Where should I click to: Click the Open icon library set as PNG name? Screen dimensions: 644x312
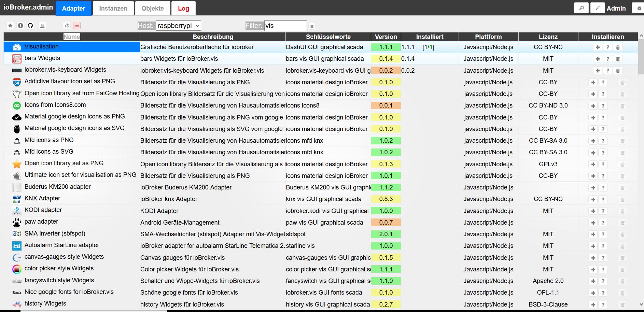click(x=64, y=163)
